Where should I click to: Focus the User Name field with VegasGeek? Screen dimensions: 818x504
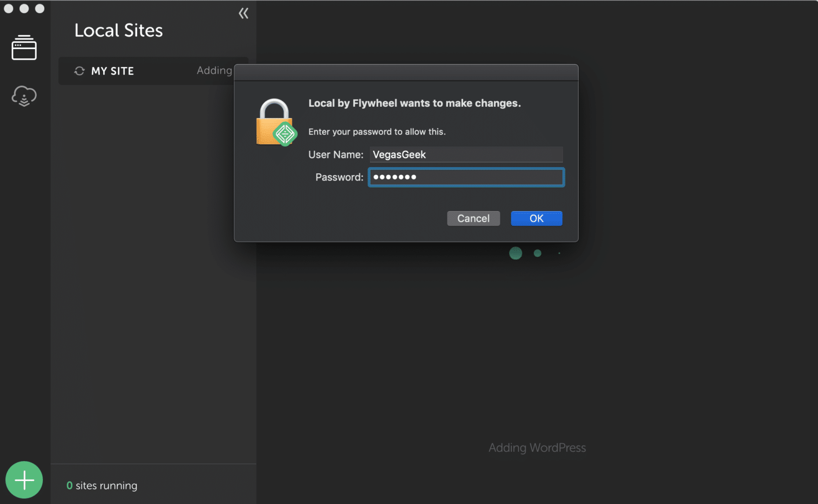[x=466, y=154]
